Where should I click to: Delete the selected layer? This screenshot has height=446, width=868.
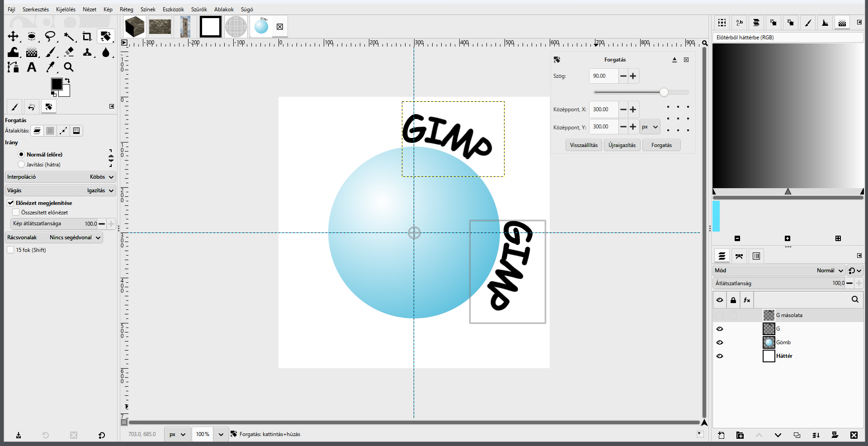[854, 435]
